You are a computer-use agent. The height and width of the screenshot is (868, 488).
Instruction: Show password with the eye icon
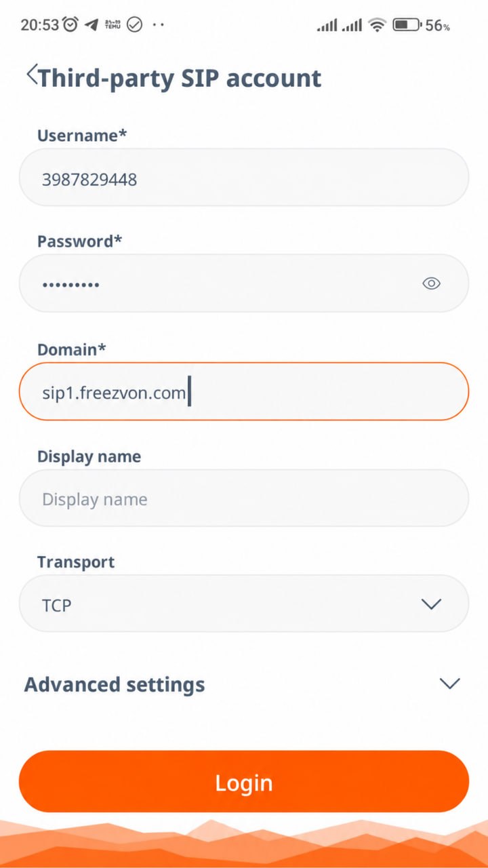[431, 283]
